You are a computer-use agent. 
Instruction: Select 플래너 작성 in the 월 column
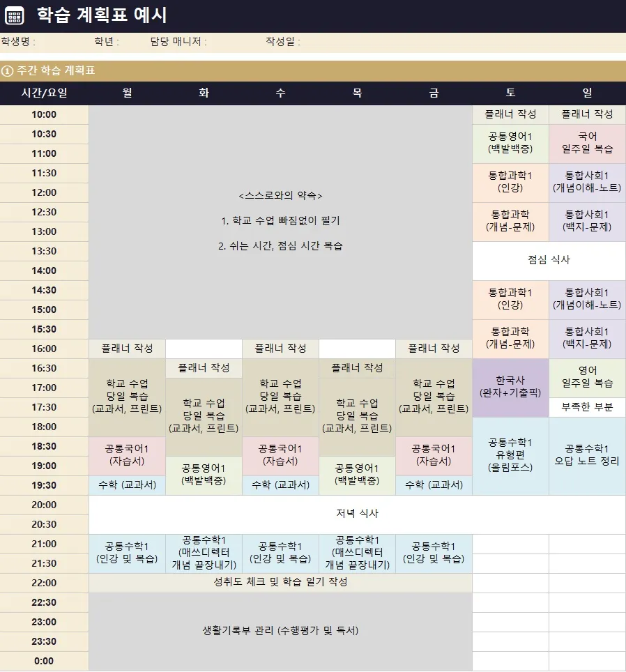click(128, 349)
